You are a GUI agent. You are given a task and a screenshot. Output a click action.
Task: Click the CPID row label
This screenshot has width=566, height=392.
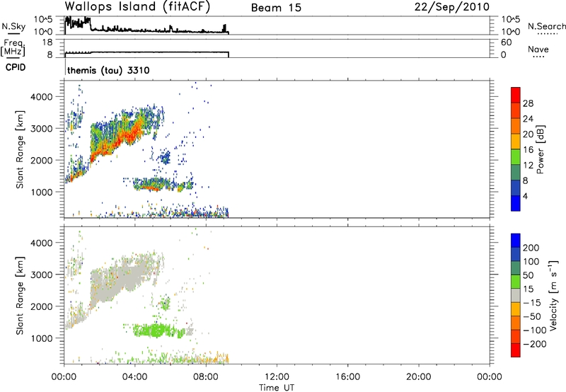coord(16,67)
